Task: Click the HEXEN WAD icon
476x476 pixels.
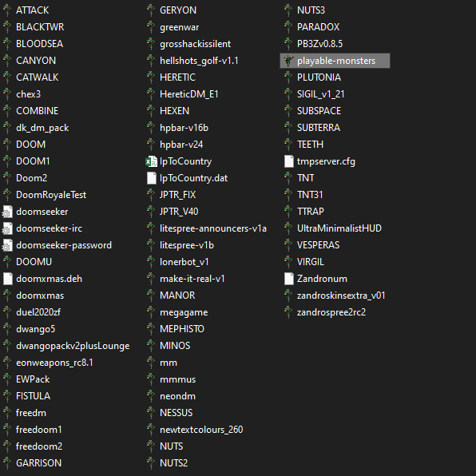Action: [x=151, y=111]
